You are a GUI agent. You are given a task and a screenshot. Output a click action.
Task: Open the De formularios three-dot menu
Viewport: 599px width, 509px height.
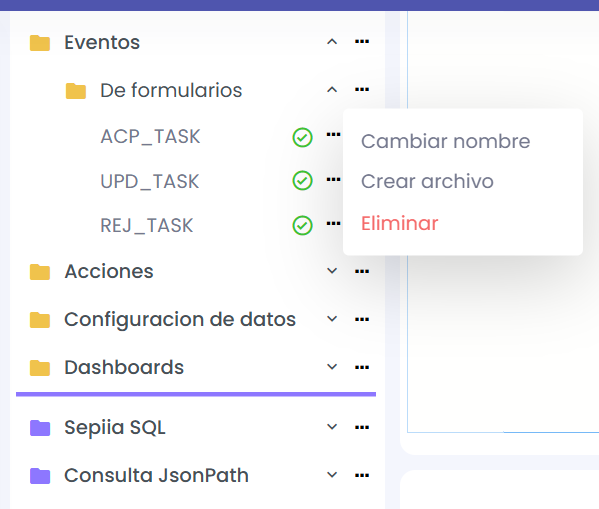tap(362, 89)
